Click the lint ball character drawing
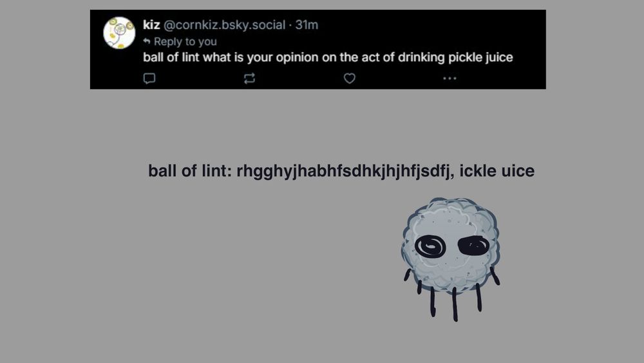 pyautogui.click(x=451, y=259)
